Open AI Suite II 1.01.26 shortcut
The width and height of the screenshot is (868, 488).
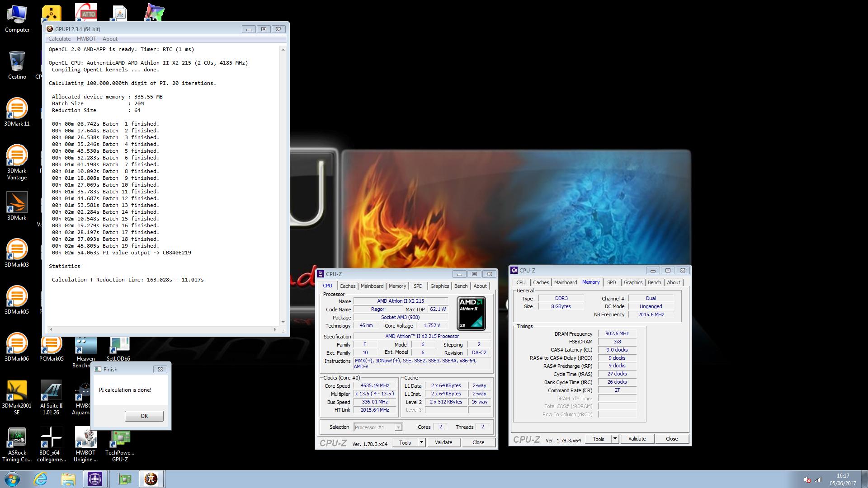pyautogui.click(x=51, y=398)
